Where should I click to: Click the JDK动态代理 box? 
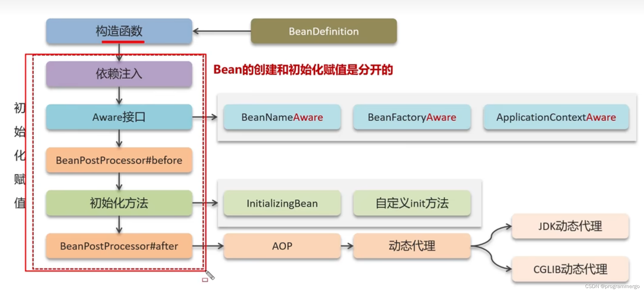click(570, 226)
